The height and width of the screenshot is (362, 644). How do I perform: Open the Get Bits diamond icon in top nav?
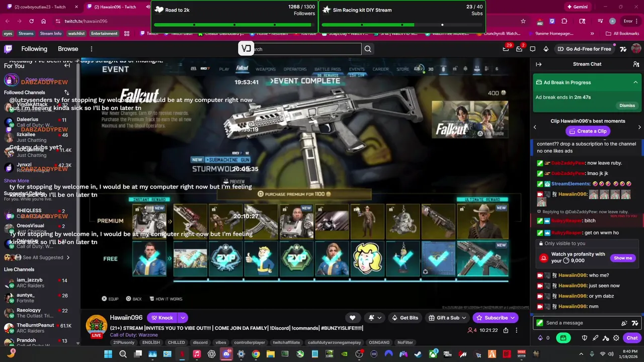546,49
